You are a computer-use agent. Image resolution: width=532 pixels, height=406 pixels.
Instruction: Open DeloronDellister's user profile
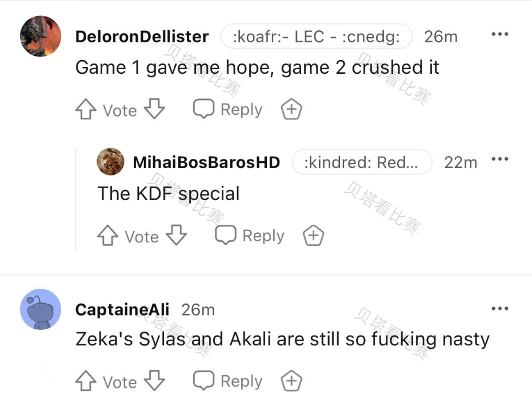(x=142, y=37)
